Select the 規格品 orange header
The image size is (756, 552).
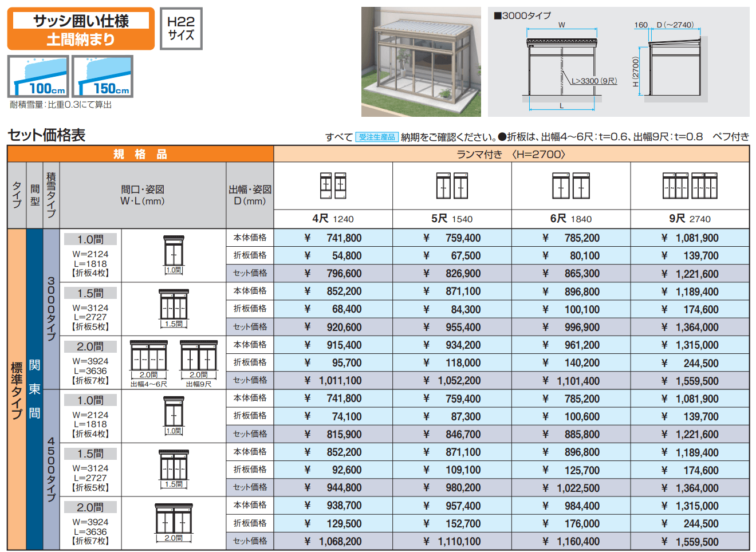140,154
